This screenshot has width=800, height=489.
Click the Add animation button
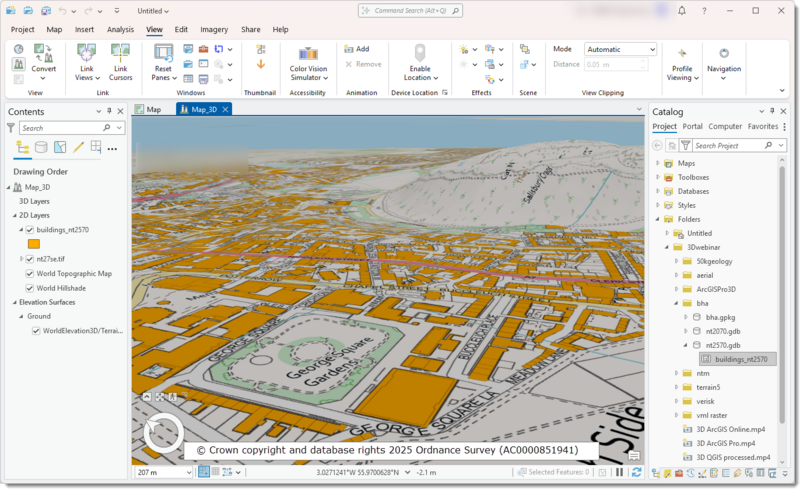coord(357,49)
